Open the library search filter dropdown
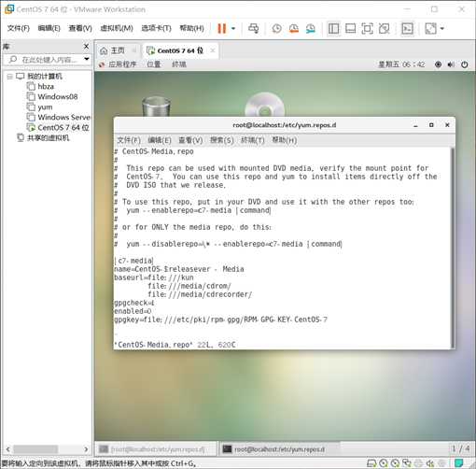The width and height of the screenshot is (476, 469). click(87, 59)
